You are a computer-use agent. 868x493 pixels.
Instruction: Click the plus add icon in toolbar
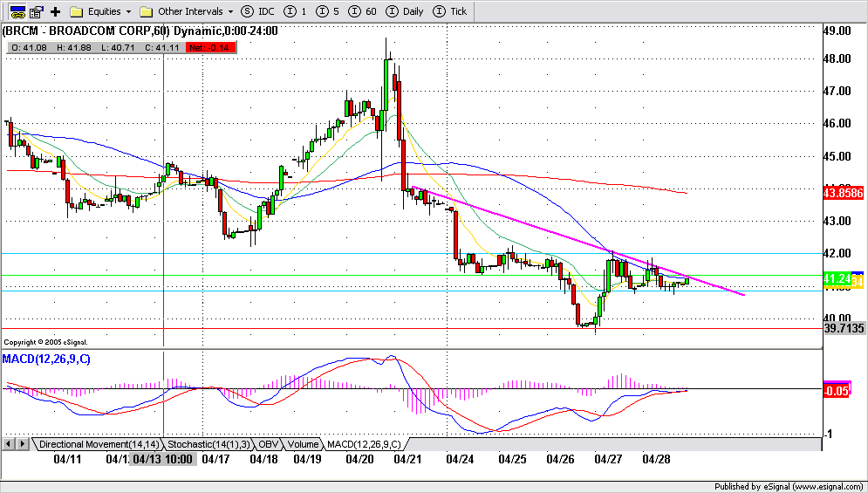tap(55, 11)
